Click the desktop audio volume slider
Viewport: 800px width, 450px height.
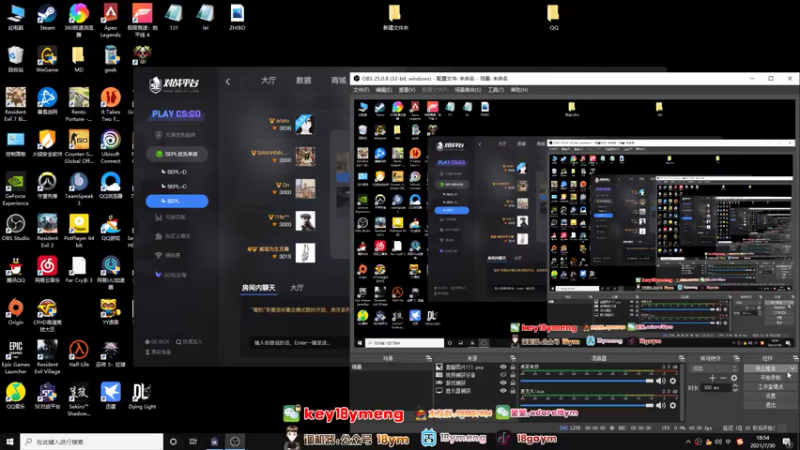pos(587,381)
